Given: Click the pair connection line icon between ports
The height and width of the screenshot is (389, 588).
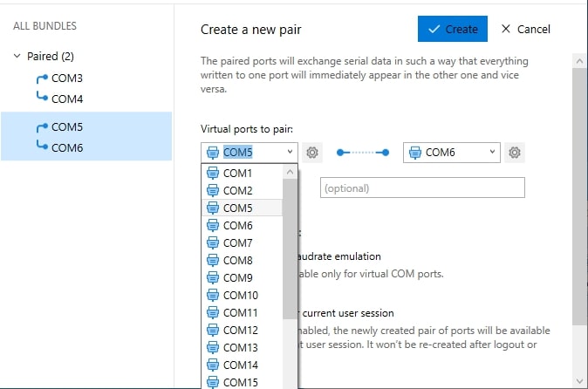Looking at the screenshot, I should pos(363,153).
